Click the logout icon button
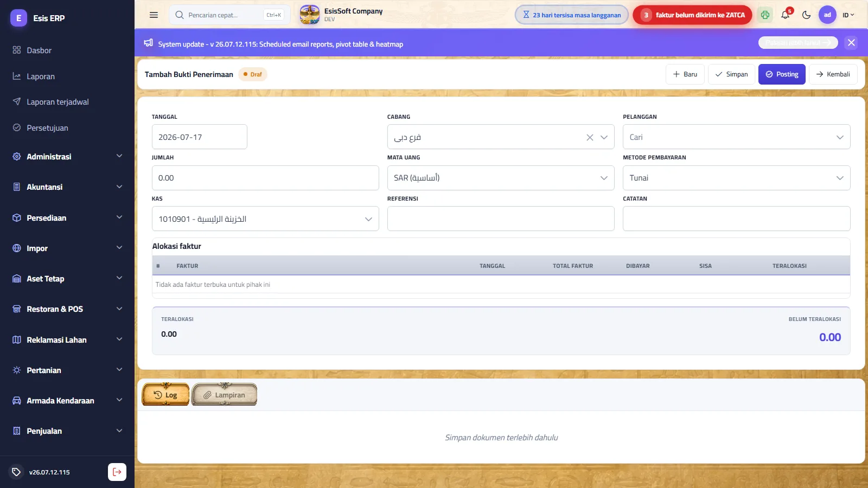 click(117, 472)
